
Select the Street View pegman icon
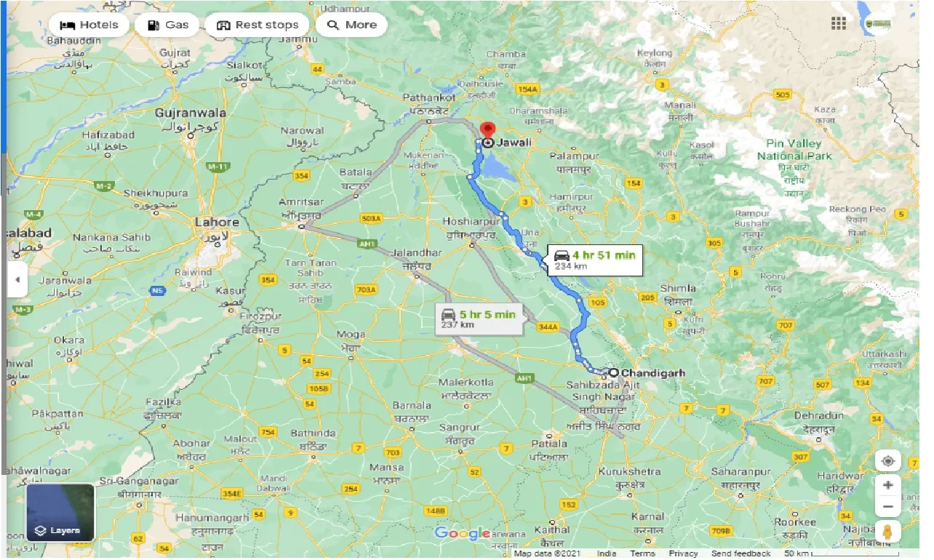(887, 532)
